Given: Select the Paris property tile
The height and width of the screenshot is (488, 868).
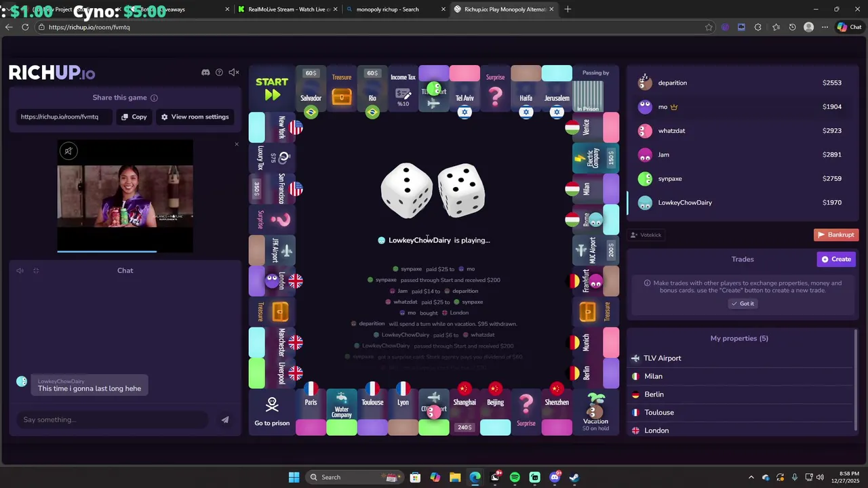Looking at the screenshot, I should coord(311,412).
